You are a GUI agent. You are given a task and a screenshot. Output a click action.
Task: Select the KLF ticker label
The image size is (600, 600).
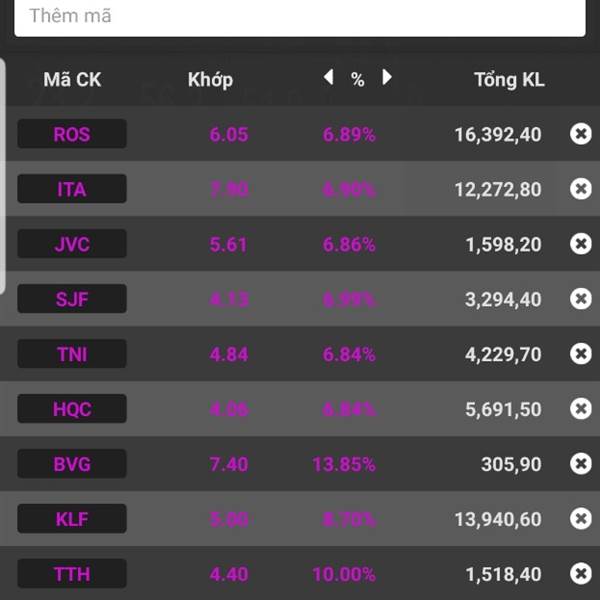tap(72, 519)
